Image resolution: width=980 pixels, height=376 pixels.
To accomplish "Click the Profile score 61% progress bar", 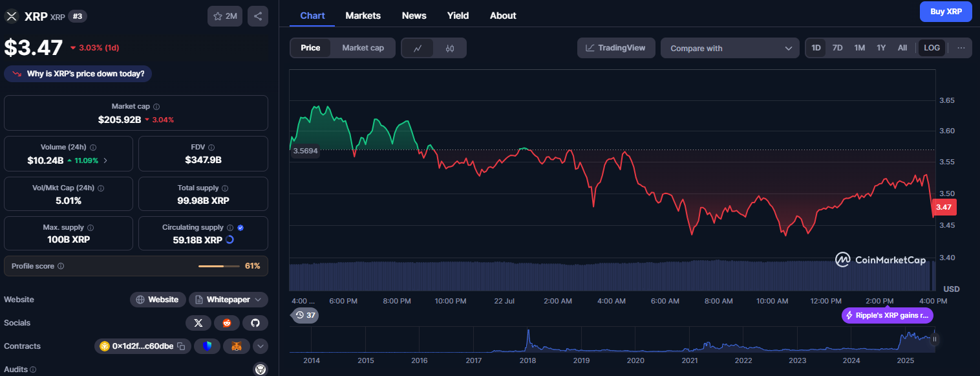I will coord(219,266).
